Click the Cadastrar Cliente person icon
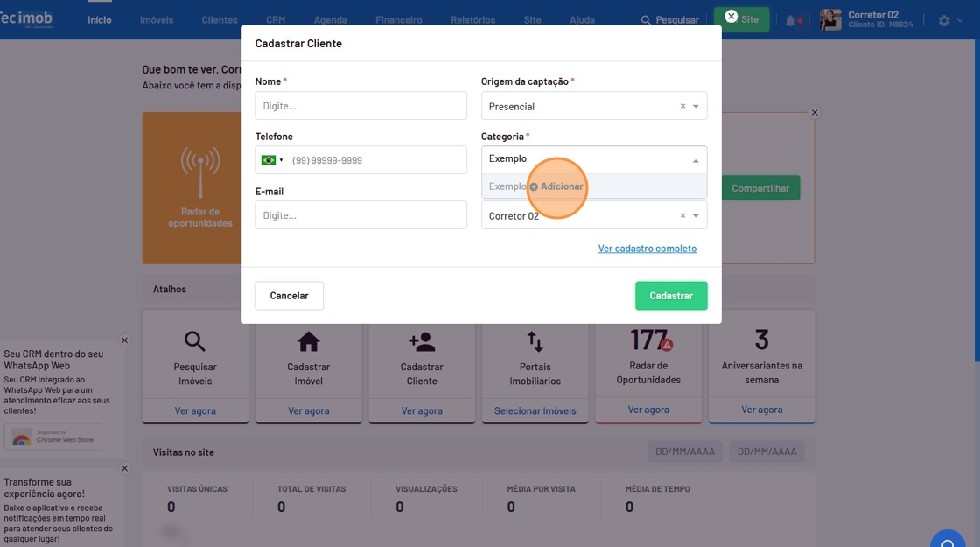 pos(422,341)
